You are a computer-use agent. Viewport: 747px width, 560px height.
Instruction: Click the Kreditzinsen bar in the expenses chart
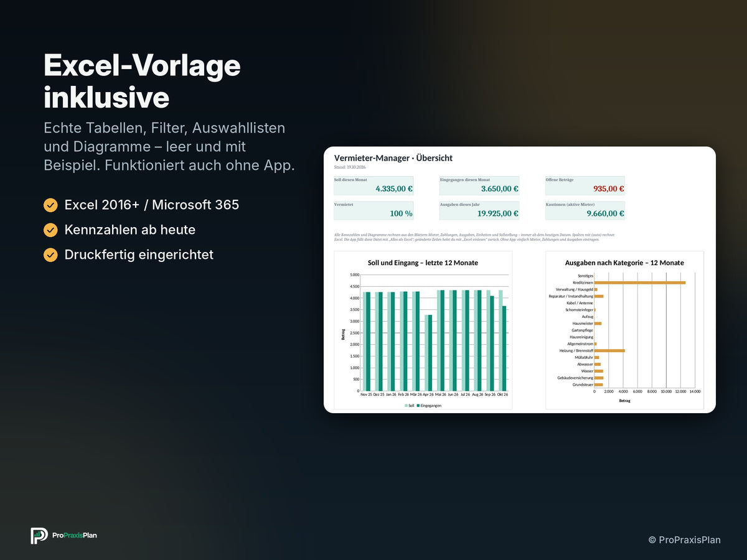pos(640,282)
